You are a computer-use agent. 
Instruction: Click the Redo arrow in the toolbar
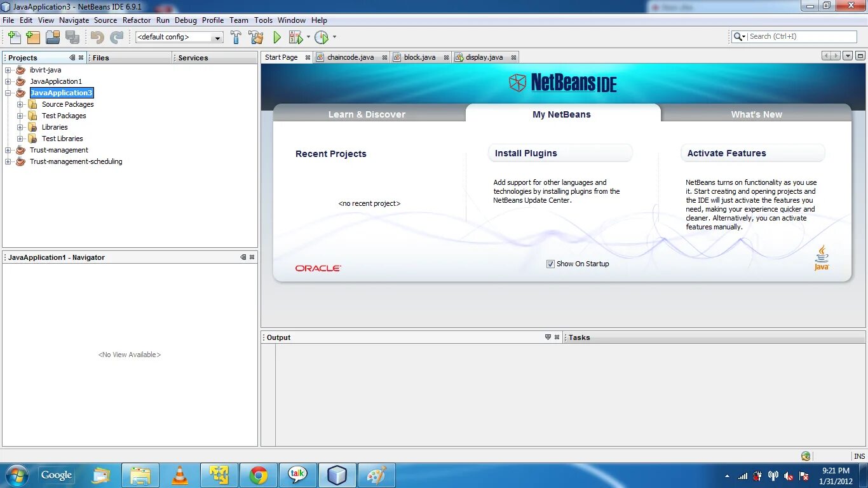coord(116,37)
